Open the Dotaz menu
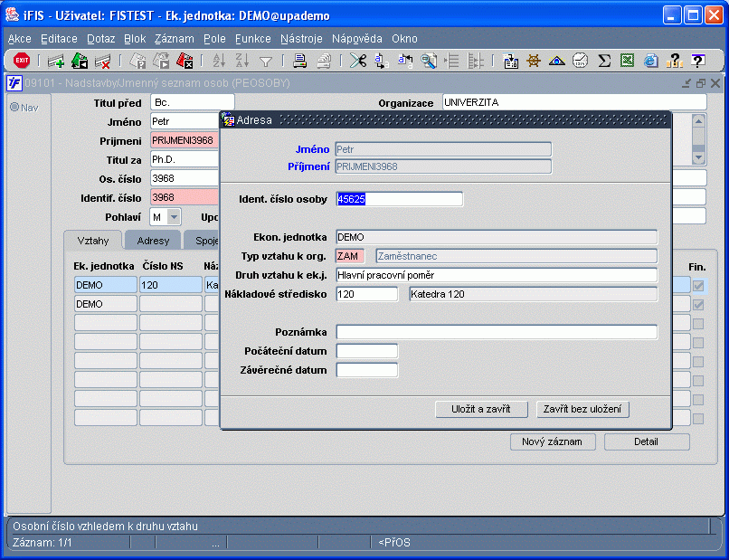The height and width of the screenshot is (560, 729). coord(101,39)
